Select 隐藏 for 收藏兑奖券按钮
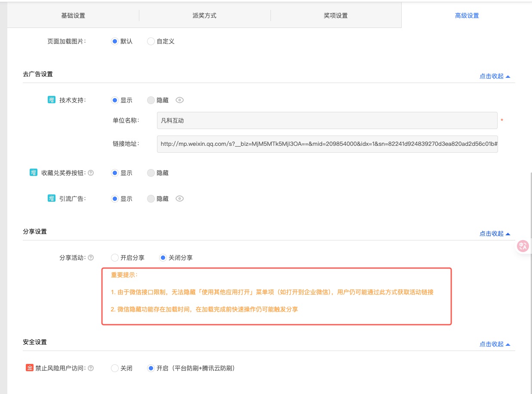The height and width of the screenshot is (394, 532). tap(151, 173)
